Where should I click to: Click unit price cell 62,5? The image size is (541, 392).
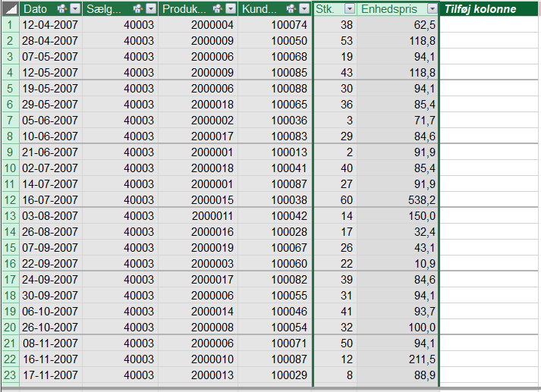[x=398, y=25]
